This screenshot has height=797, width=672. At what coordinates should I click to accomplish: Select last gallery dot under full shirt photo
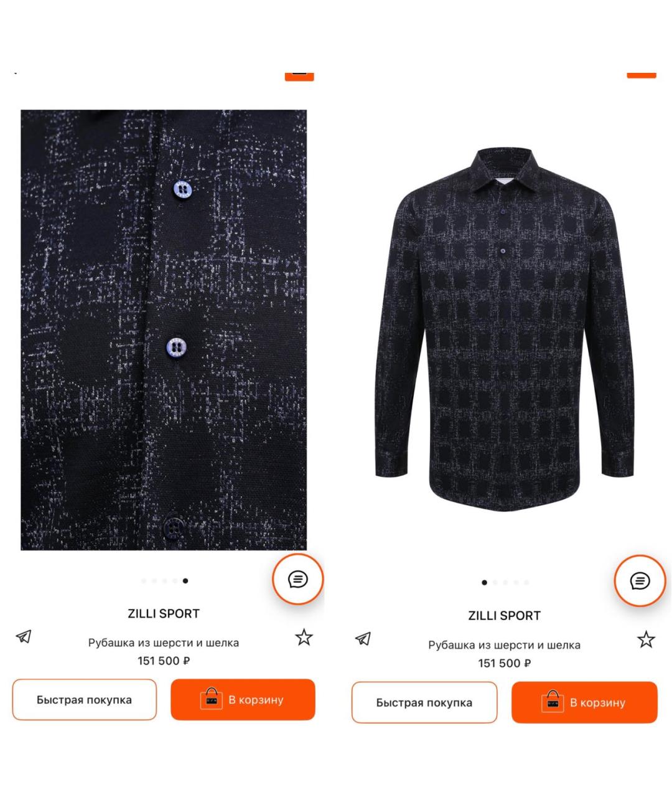(526, 583)
